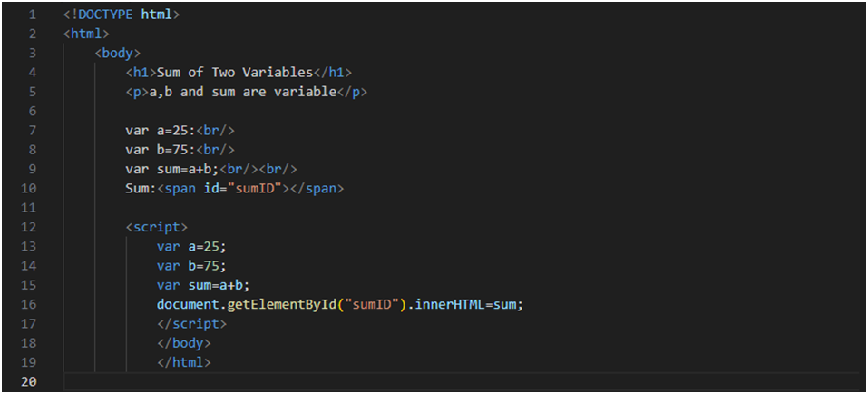Viewport: 868px width, 394px height.
Task: Click line number 12 in the gutter
Action: (x=28, y=227)
